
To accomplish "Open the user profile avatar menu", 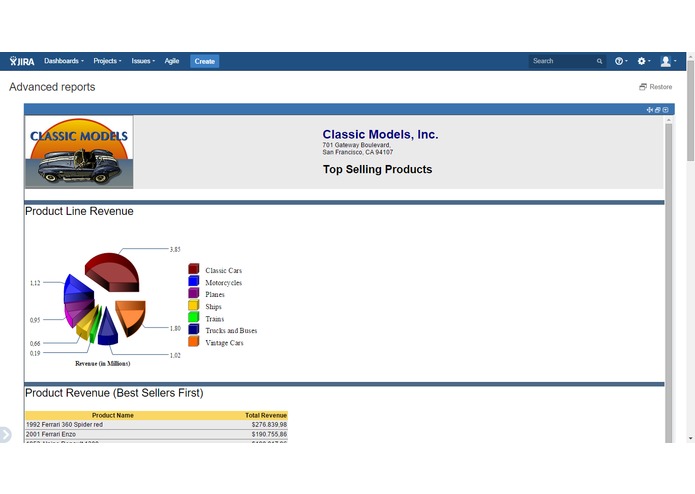I will pyautogui.click(x=668, y=61).
